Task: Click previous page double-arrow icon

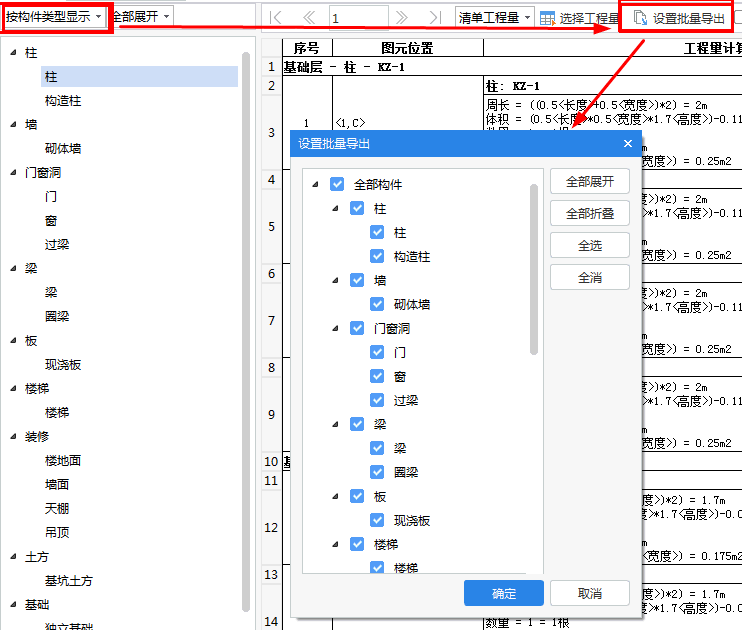Action: click(308, 18)
